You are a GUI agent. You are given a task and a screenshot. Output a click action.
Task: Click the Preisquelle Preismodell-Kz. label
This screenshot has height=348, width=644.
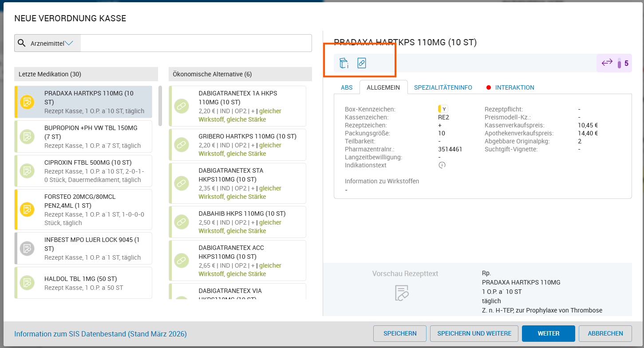508,117
